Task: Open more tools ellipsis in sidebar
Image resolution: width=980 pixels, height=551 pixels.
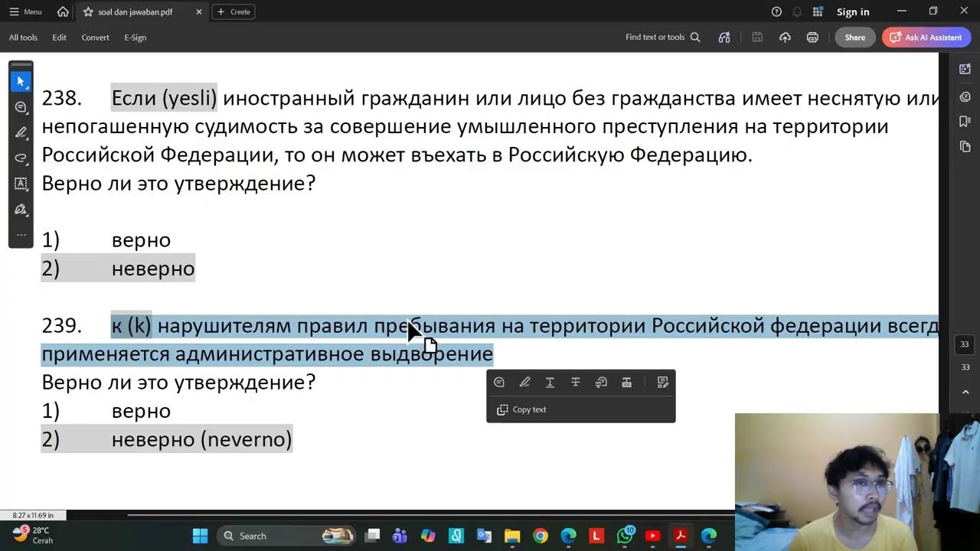Action: click(x=21, y=235)
